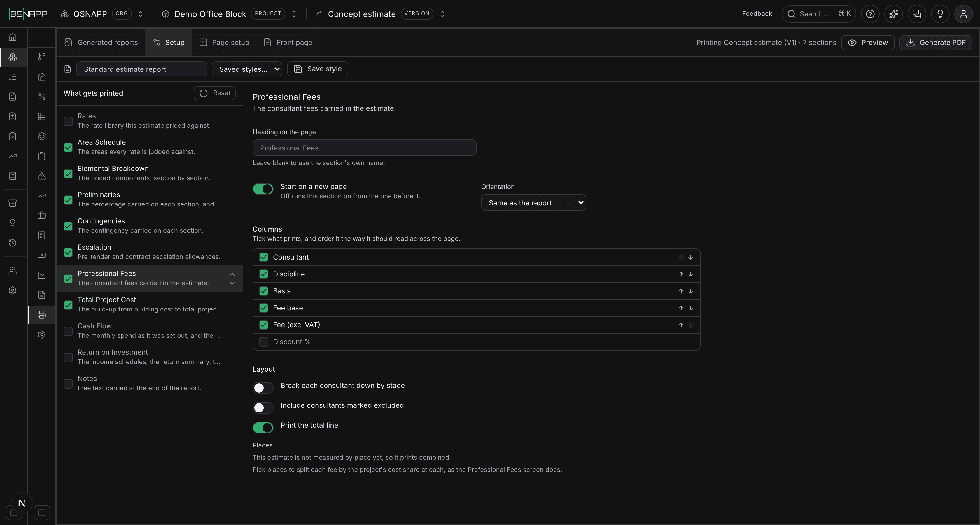The image size is (980, 525).
Task: Click the lightbulb icon in the top bar
Action: (940, 14)
